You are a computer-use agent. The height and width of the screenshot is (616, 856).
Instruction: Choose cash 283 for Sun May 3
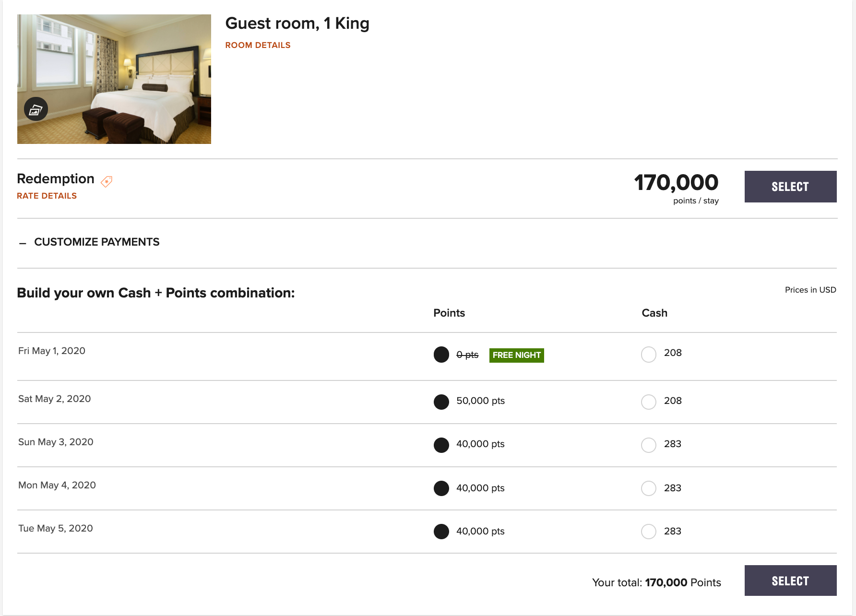pyautogui.click(x=648, y=445)
